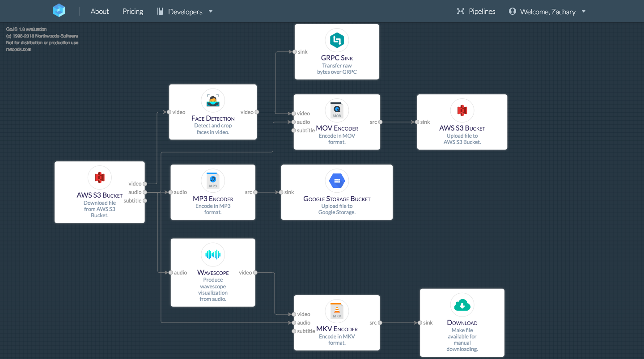
Task: Click "Produce wavescope visualization from audio." description
Action: (x=213, y=289)
